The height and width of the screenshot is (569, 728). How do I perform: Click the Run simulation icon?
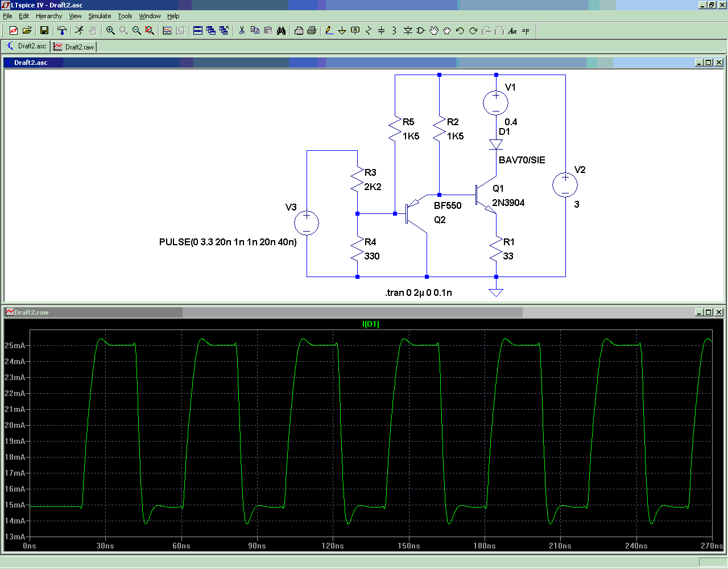click(79, 31)
